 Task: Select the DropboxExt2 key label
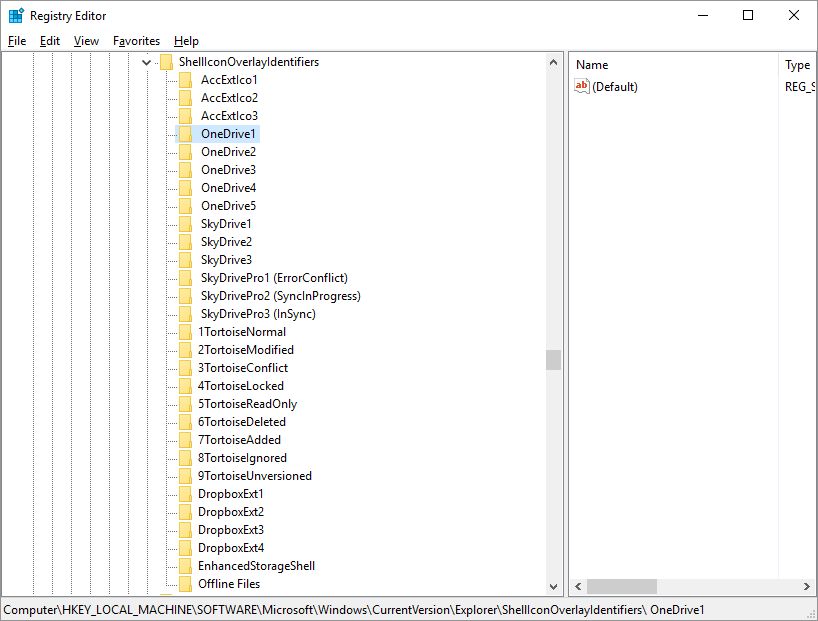231,512
